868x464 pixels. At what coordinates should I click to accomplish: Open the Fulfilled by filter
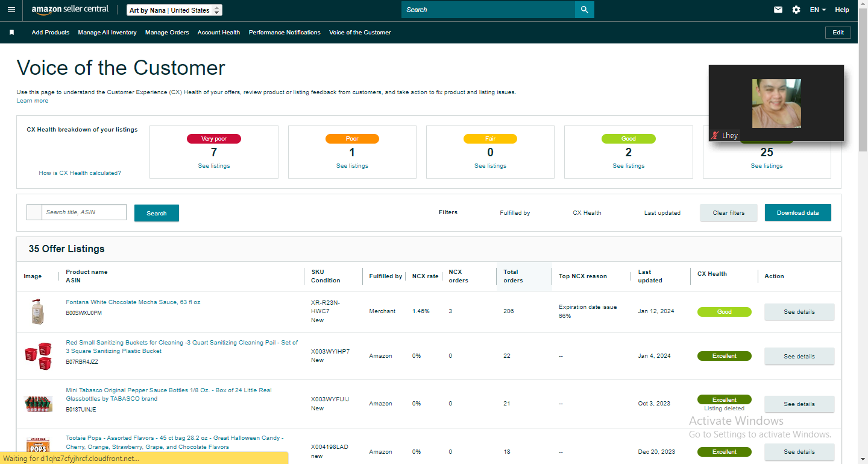[x=515, y=213]
